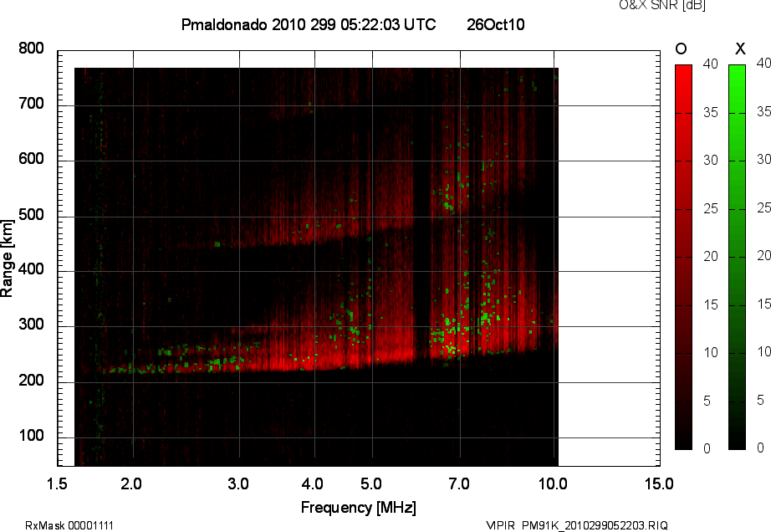Click the 800 km range tick label
The height and width of the screenshot is (532, 771).
31,49
